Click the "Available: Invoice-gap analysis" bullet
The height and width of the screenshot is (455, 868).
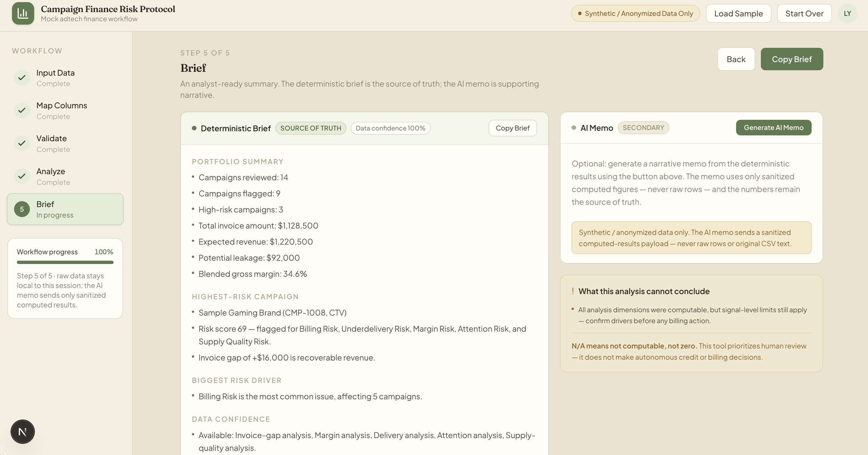[x=367, y=441]
